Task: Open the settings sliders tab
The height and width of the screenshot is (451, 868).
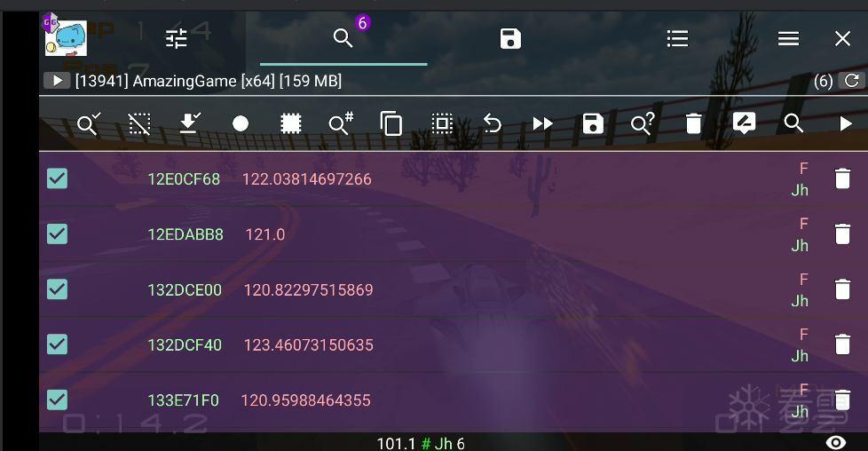Action: pos(176,39)
